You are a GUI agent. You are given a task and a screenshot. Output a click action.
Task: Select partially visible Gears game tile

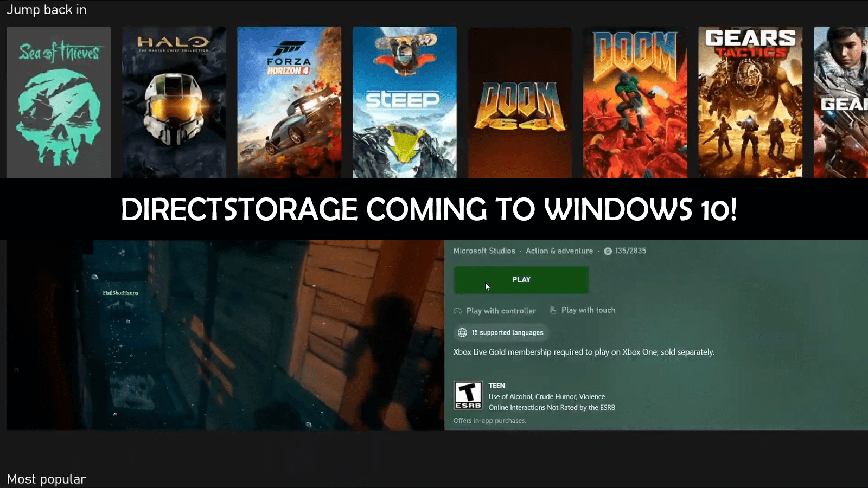(x=841, y=102)
